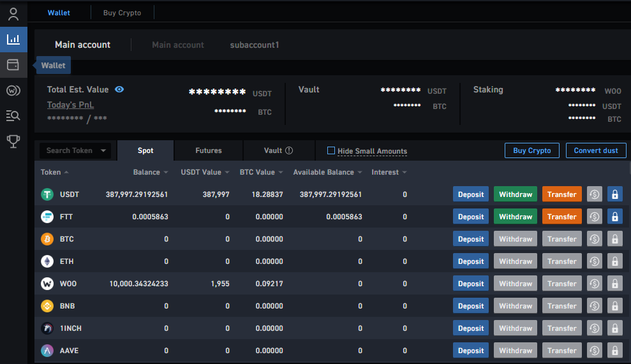Viewport: 631px width, 364px height.
Task: Open the Today's PnL link
Action: [70, 105]
